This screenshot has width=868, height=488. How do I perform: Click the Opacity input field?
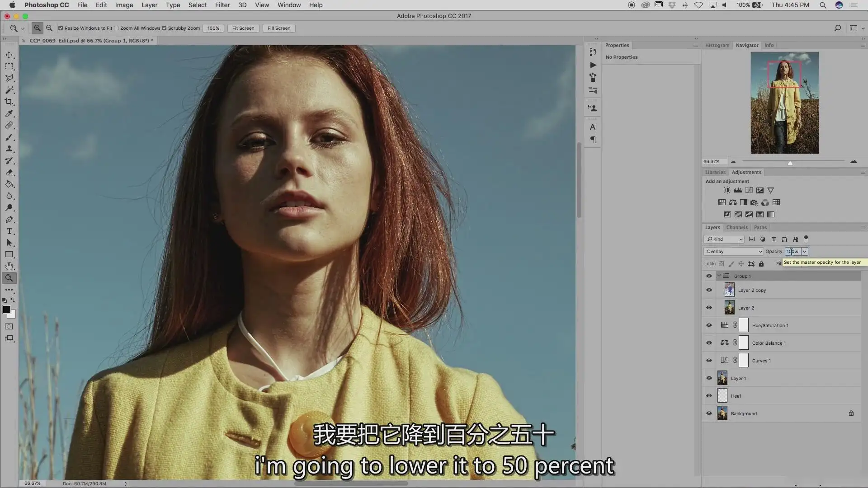[793, 251]
